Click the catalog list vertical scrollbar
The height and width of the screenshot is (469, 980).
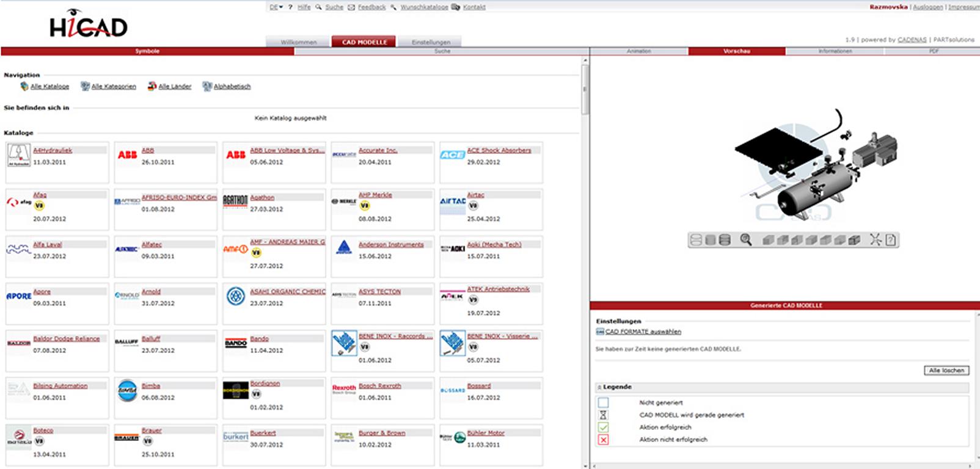[x=585, y=89]
